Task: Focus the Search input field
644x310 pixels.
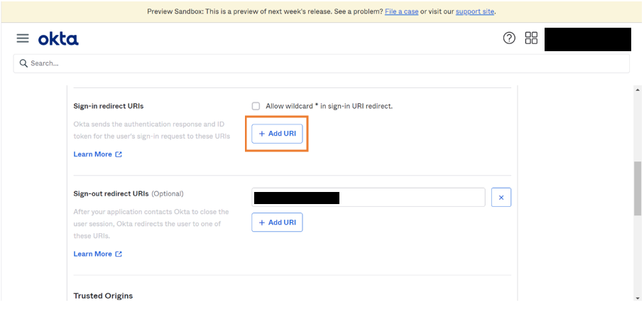Action: coord(320,63)
